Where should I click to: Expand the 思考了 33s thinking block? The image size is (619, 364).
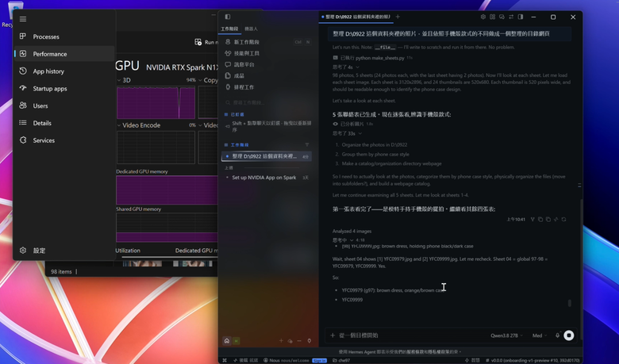tap(347, 133)
